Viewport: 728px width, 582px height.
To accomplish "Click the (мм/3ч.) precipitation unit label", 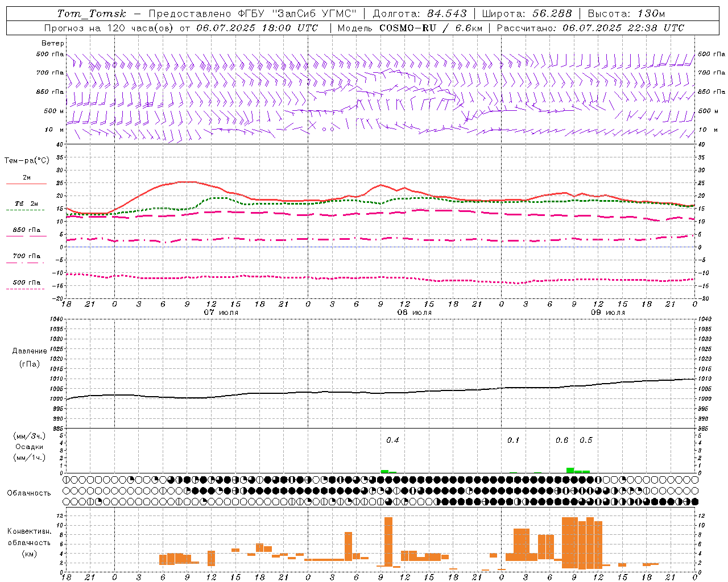I will (x=29, y=436).
